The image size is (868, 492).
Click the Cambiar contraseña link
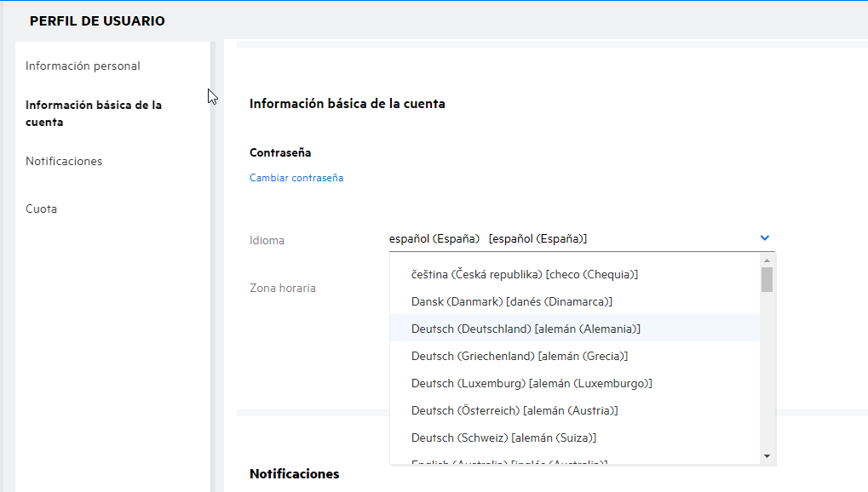coord(296,178)
